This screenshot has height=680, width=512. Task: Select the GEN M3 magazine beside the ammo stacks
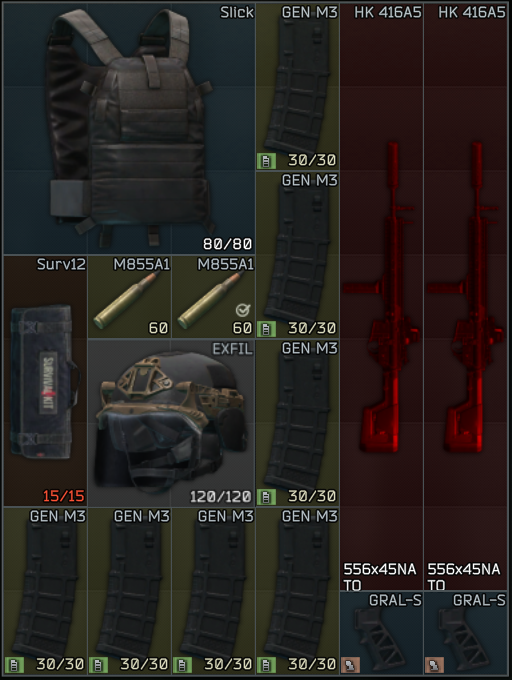coord(297,255)
